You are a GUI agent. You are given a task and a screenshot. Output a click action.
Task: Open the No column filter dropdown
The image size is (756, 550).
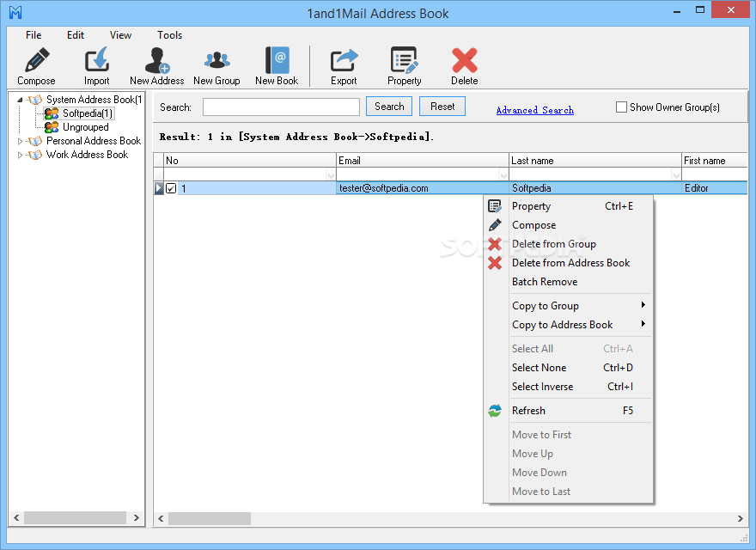[331, 174]
